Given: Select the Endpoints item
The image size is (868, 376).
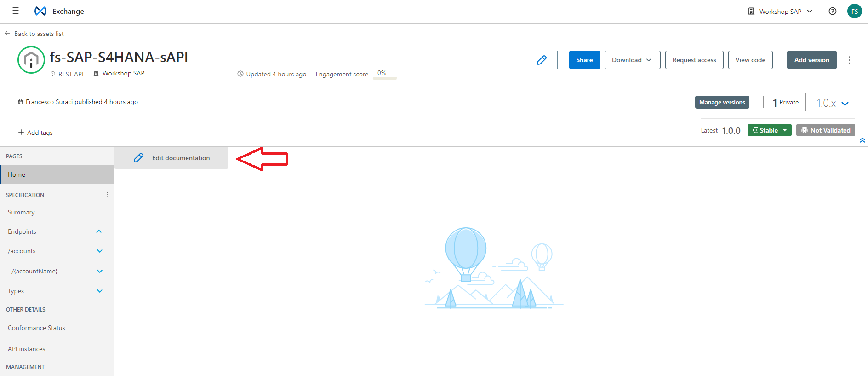Looking at the screenshot, I should pos(22,231).
